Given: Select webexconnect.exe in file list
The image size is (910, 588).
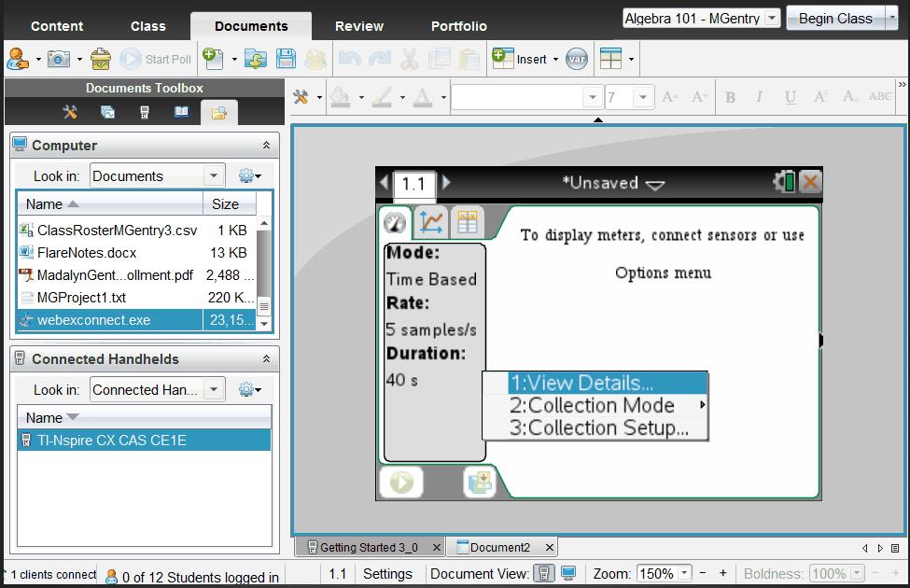Looking at the screenshot, I should coord(137,320).
